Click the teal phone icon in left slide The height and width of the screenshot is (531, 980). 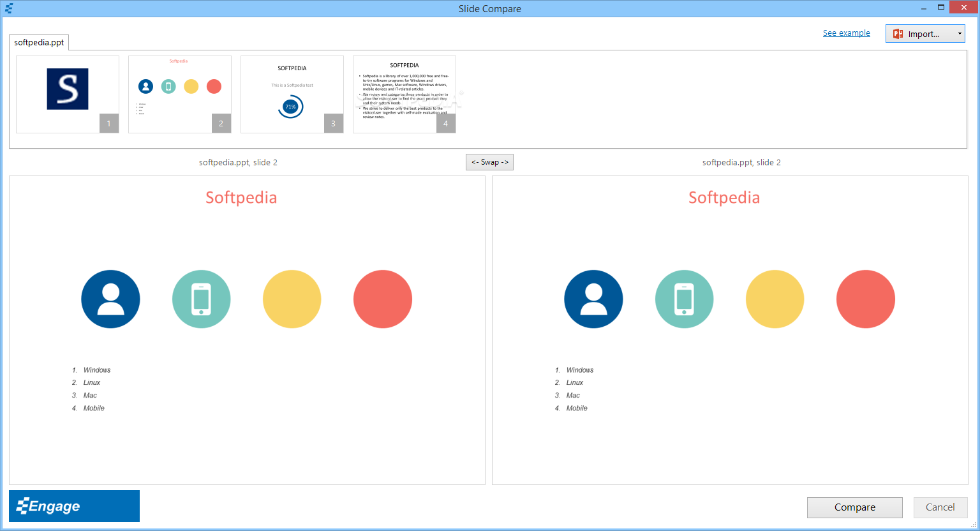point(202,299)
